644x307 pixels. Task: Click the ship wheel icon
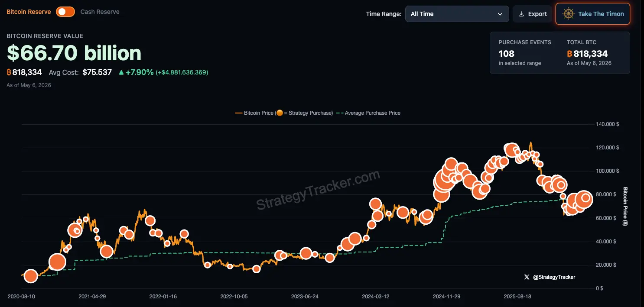pyautogui.click(x=568, y=14)
